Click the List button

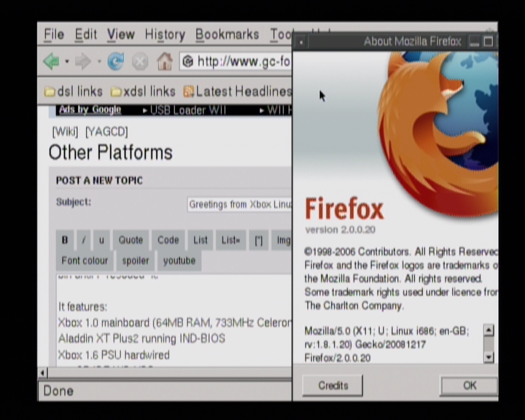point(201,240)
